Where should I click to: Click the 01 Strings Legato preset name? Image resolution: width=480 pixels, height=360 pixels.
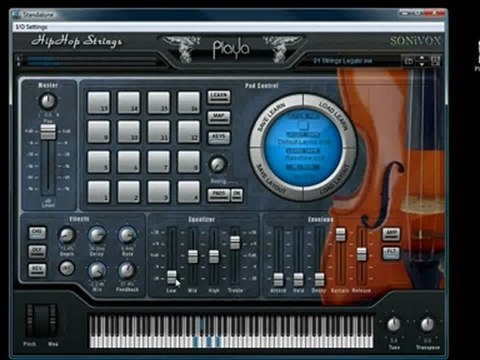pyautogui.click(x=343, y=61)
